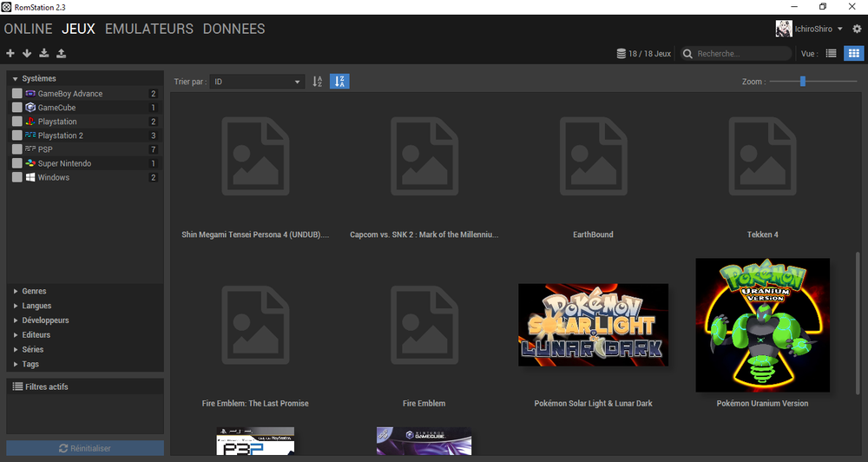Click Super Nintendo system icon
Image resolution: width=868 pixels, height=462 pixels.
click(x=30, y=163)
